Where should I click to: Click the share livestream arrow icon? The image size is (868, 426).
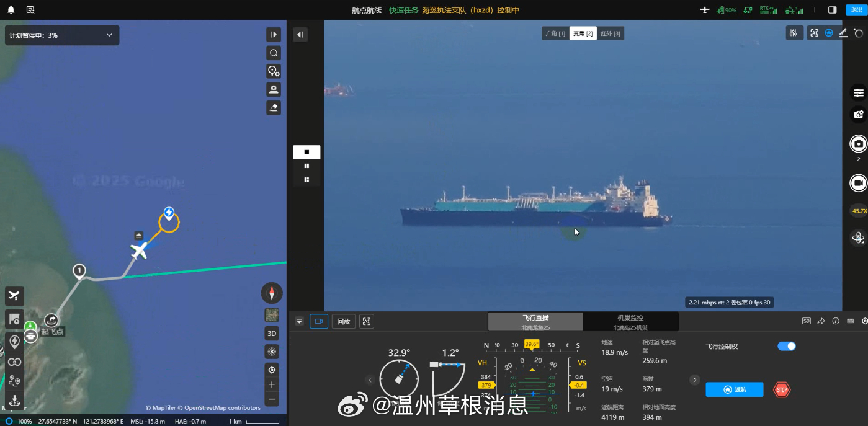click(x=821, y=321)
